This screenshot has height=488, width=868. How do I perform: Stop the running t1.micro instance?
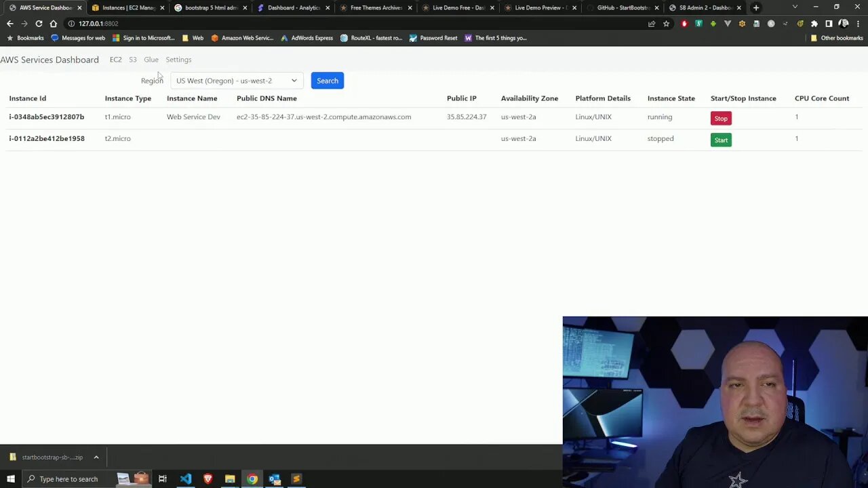click(721, 118)
